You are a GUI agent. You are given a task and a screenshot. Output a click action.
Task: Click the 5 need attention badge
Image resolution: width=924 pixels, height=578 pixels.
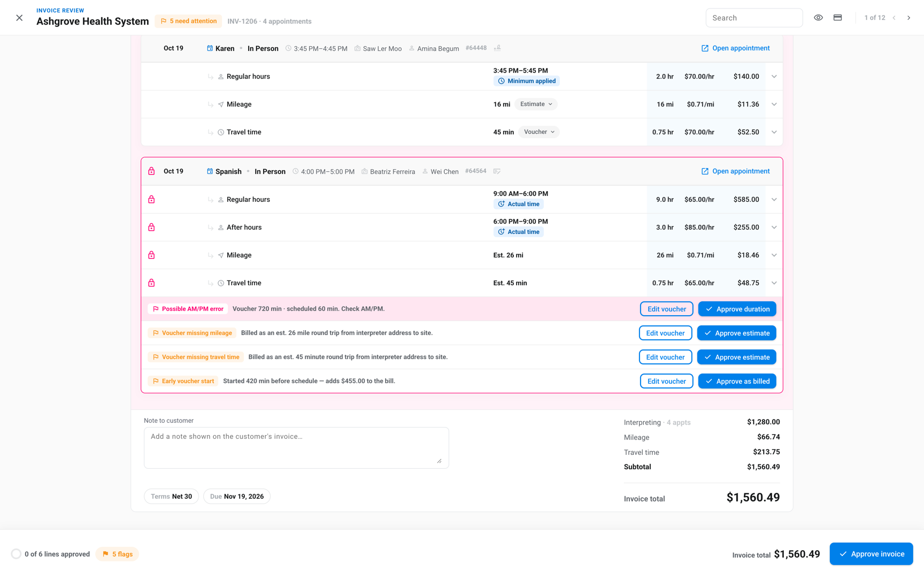(x=188, y=21)
